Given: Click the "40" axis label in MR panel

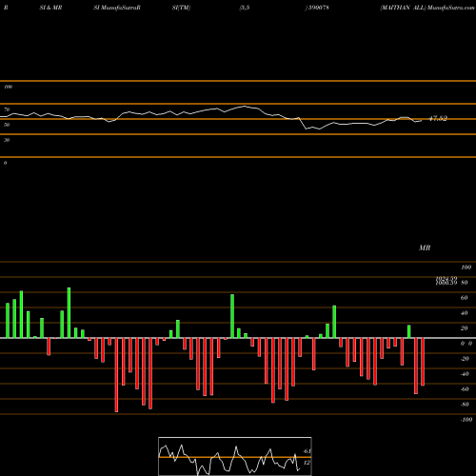Looking at the screenshot, I should [465, 313].
